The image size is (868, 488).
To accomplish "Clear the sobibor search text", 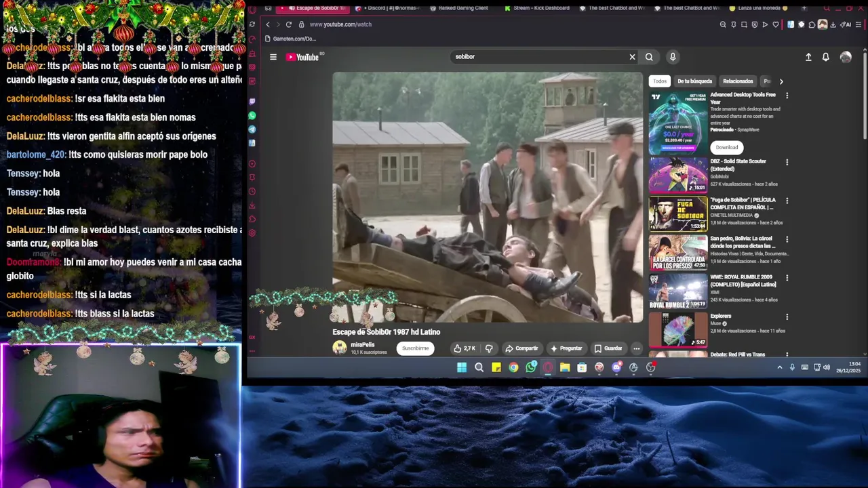I will [632, 57].
